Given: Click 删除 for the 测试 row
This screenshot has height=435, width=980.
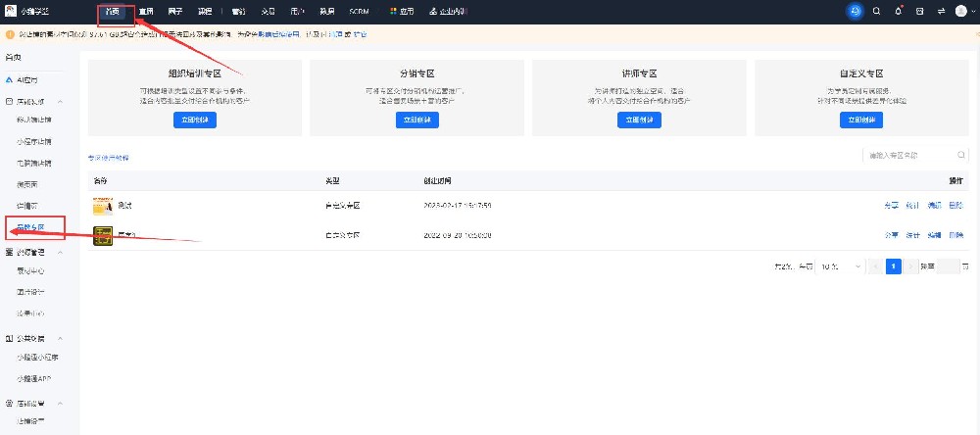Looking at the screenshot, I should 955,205.
